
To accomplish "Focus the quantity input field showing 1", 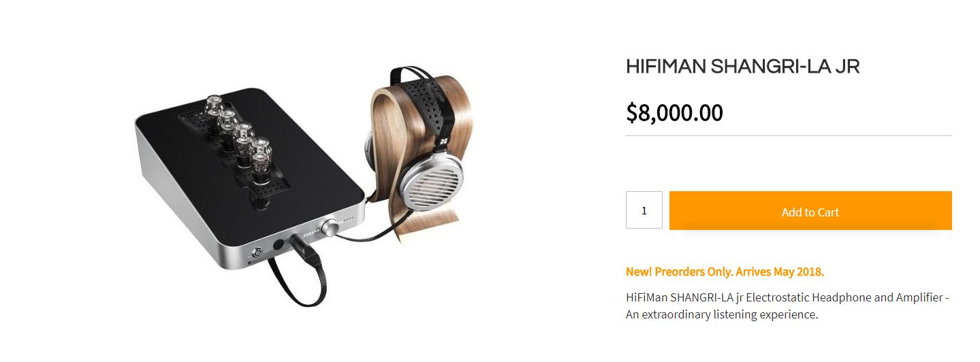I will (644, 210).
